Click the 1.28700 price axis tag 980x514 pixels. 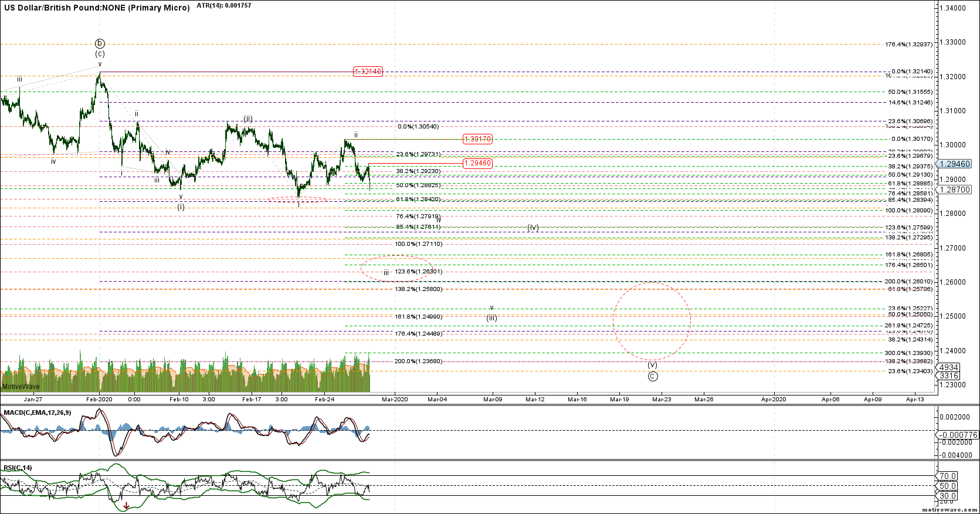(955, 190)
